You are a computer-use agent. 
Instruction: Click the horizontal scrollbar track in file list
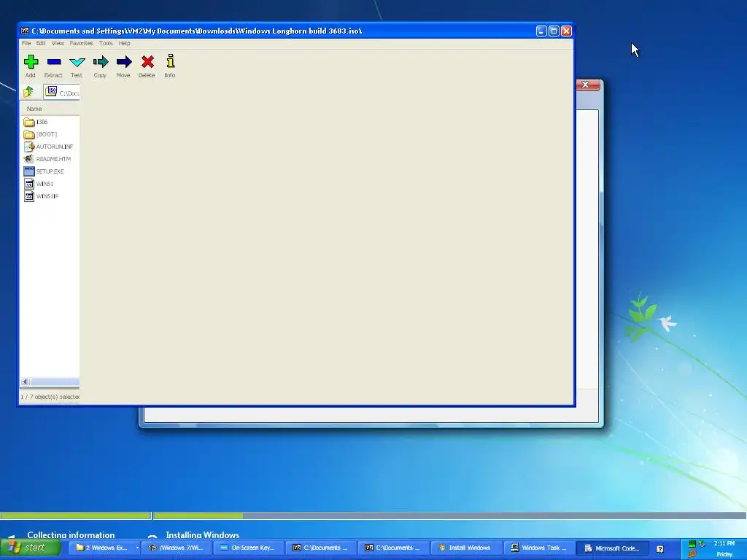[55, 382]
